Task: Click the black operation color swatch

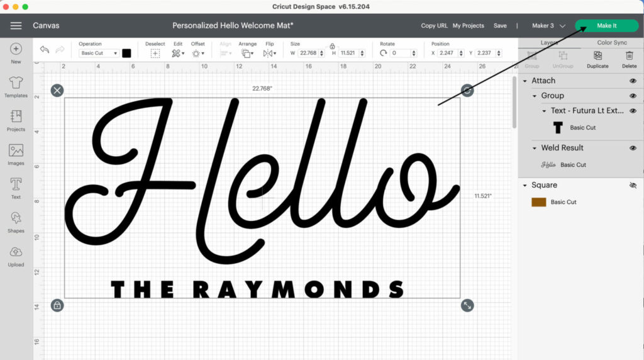Action: 126,53
